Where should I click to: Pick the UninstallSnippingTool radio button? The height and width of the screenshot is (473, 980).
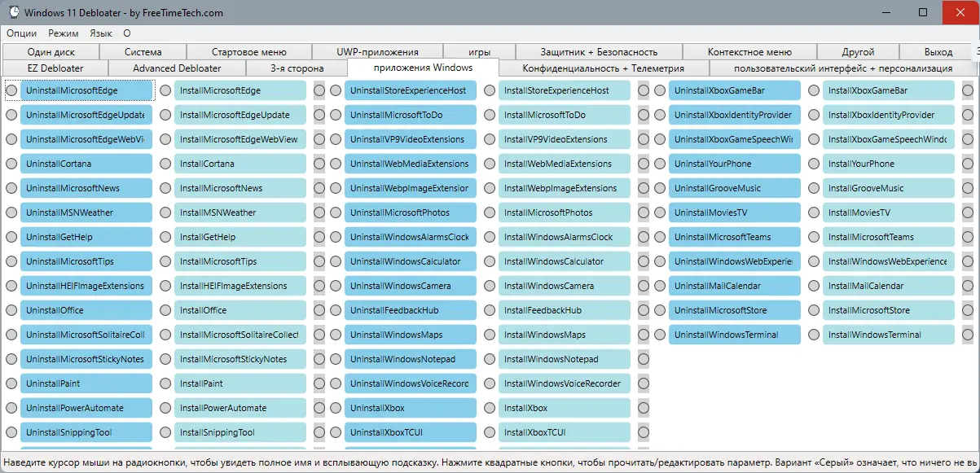[x=11, y=432]
